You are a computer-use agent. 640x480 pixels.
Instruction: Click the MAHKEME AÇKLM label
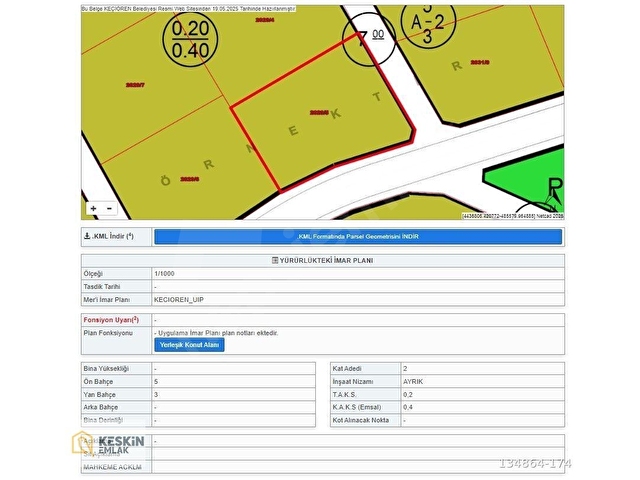(x=113, y=467)
